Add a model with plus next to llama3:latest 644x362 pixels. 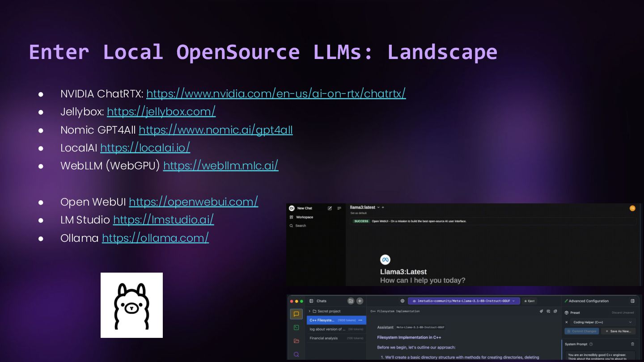383,207
